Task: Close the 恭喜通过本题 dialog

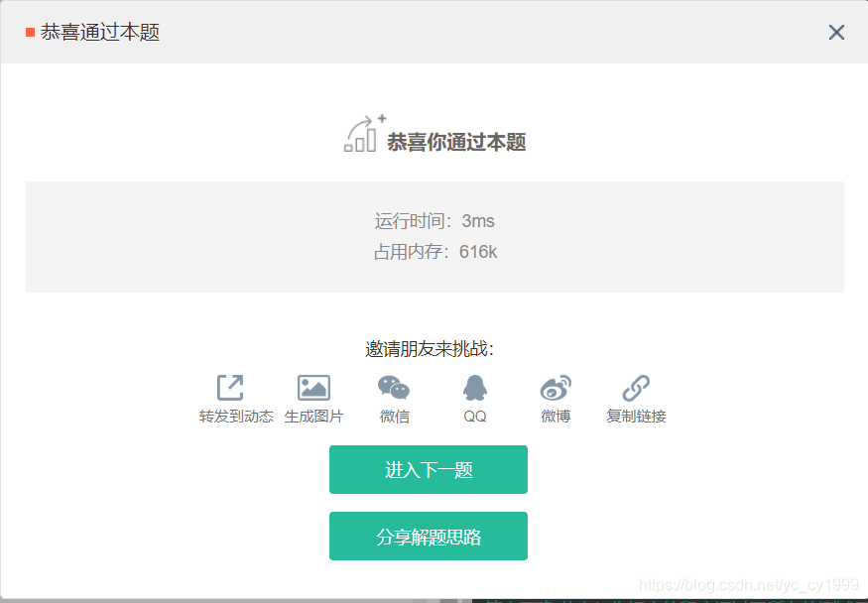Action: (x=836, y=32)
